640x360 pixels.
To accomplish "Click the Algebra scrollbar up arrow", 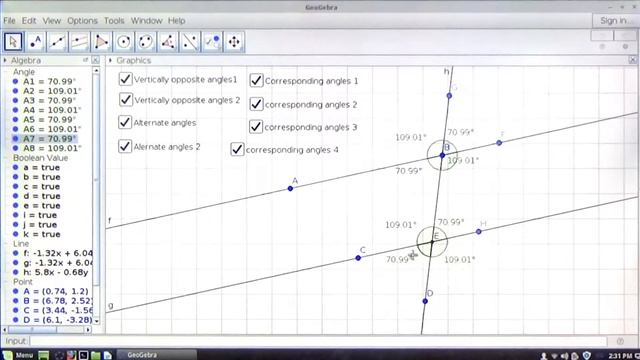I will 96,71.
